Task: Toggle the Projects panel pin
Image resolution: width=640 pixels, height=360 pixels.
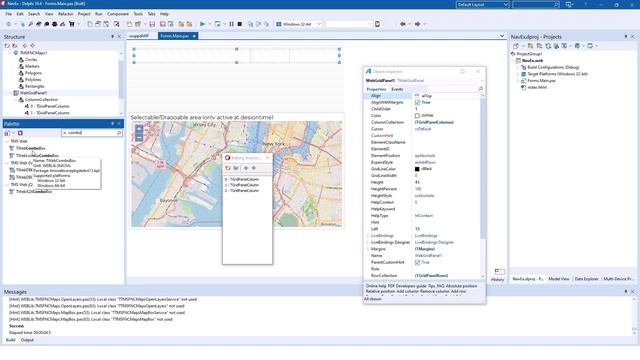Action: coord(625,37)
